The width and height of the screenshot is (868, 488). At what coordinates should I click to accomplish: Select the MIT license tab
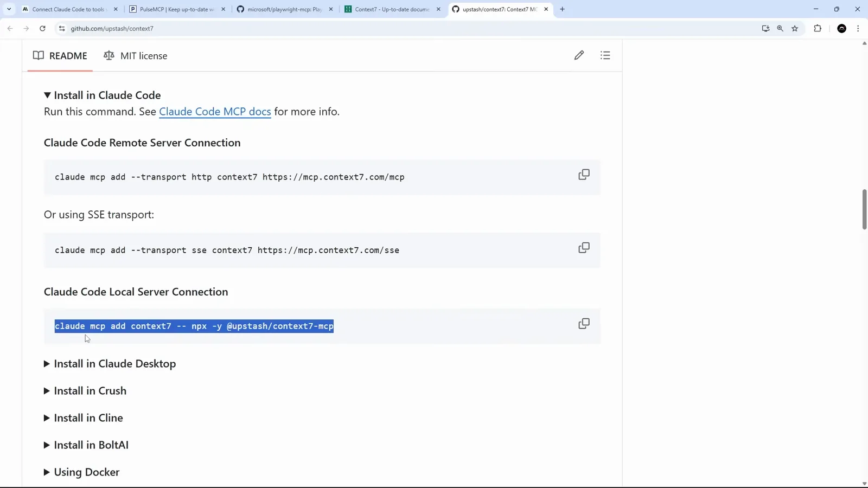(x=136, y=56)
